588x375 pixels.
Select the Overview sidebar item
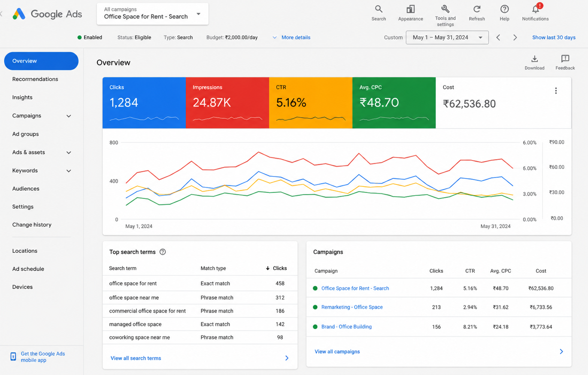coord(41,61)
